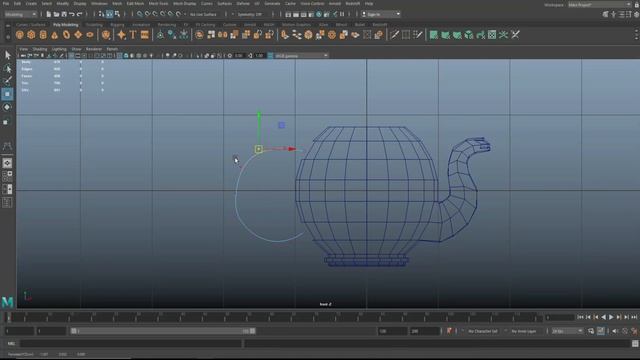Click the Maya M logo icon in the corner
The image size is (640, 360).
(x=7, y=302)
